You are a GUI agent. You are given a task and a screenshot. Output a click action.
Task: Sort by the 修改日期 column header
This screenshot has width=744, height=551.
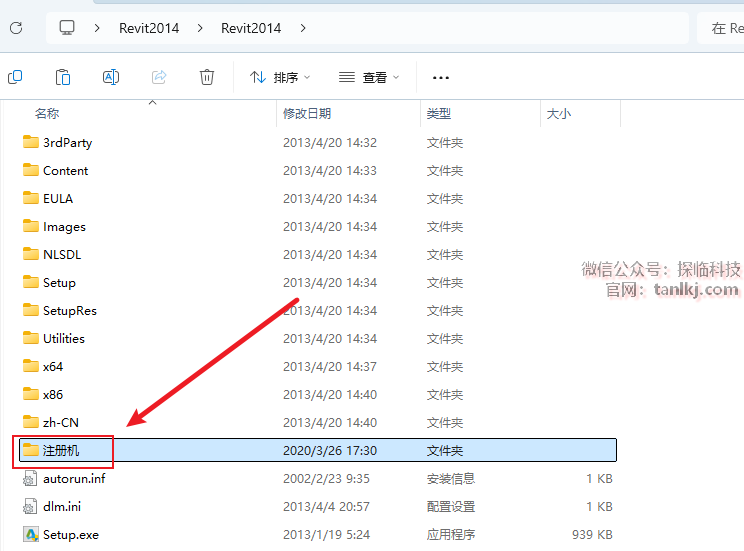[306, 114]
